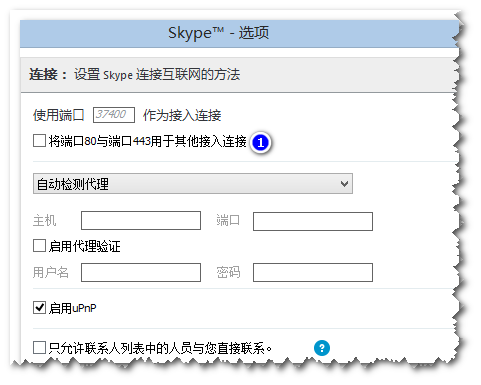
Task: Click the blue question mark help icon
Action: [322, 348]
